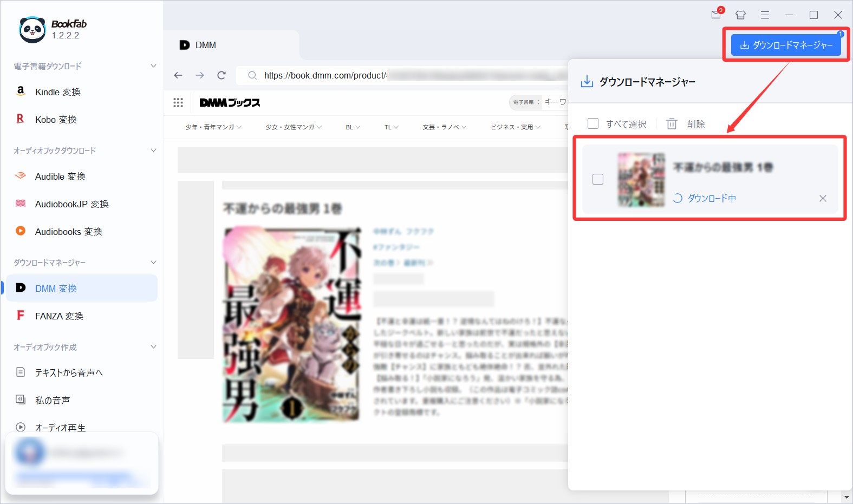Check the すべて選択 checkbox
Viewport: 853px width, 504px height.
tap(593, 124)
